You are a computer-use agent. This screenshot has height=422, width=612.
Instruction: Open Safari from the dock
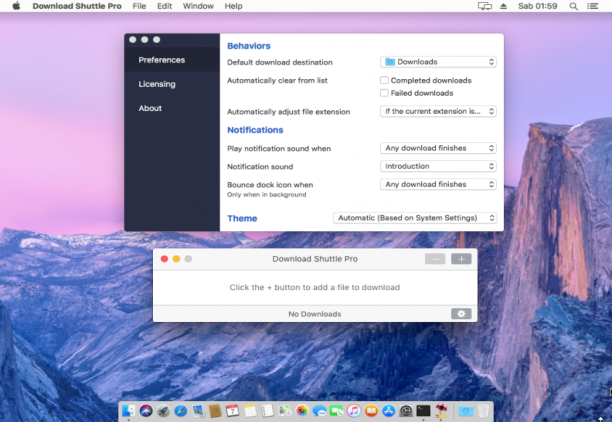(x=180, y=411)
